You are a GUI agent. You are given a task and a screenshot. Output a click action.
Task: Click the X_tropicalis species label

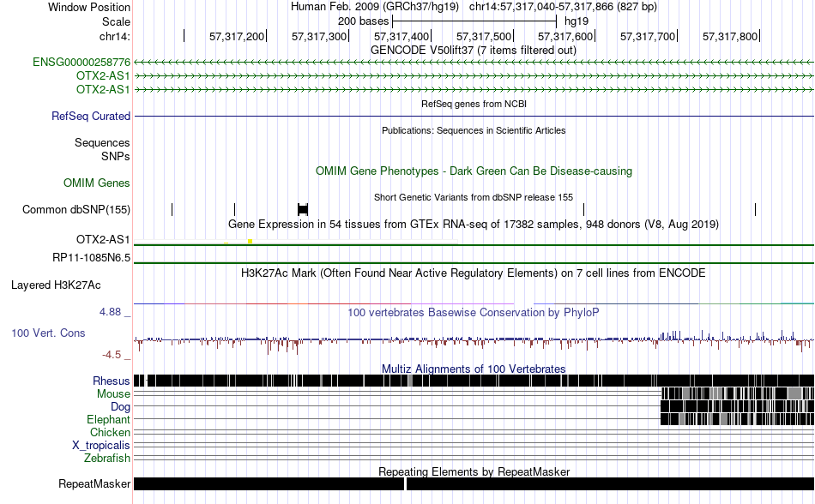101,446
